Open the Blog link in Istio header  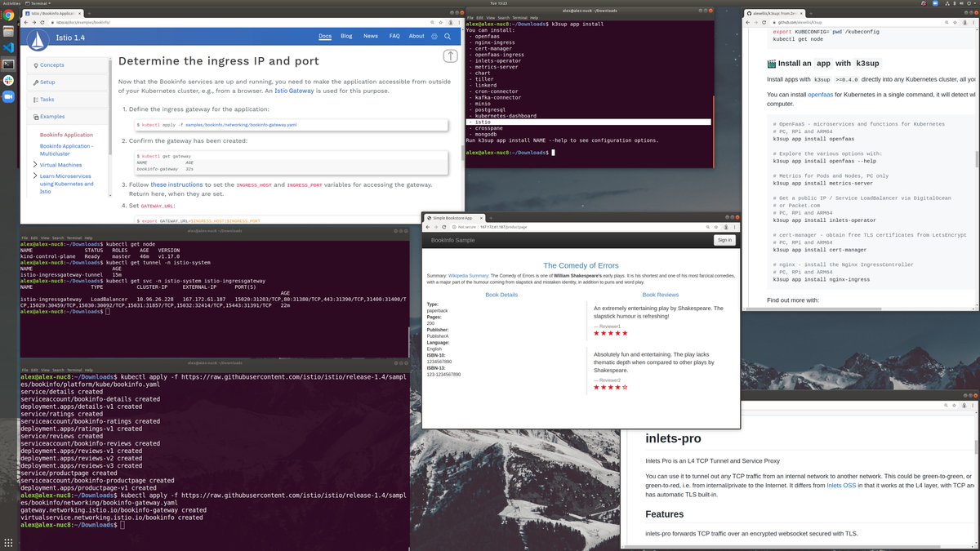pos(346,36)
